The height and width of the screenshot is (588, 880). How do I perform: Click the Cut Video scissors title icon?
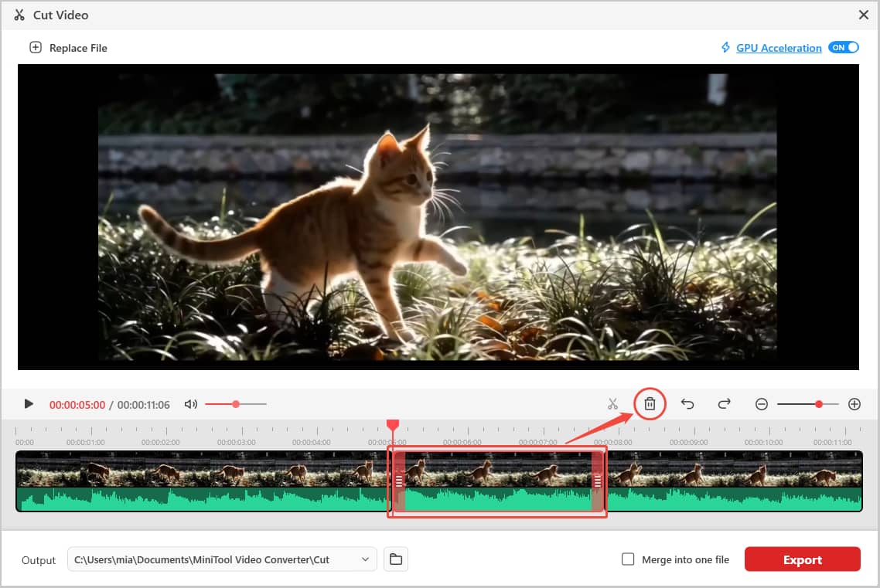(x=19, y=15)
